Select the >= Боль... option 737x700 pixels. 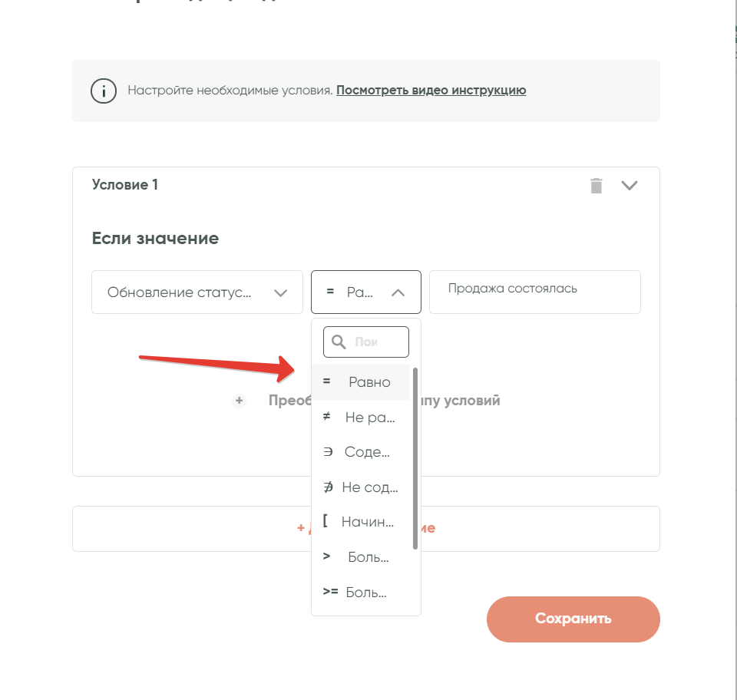361,592
